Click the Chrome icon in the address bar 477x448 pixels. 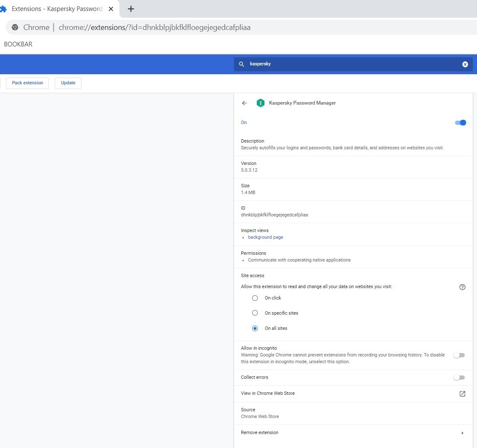click(x=15, y=27)
